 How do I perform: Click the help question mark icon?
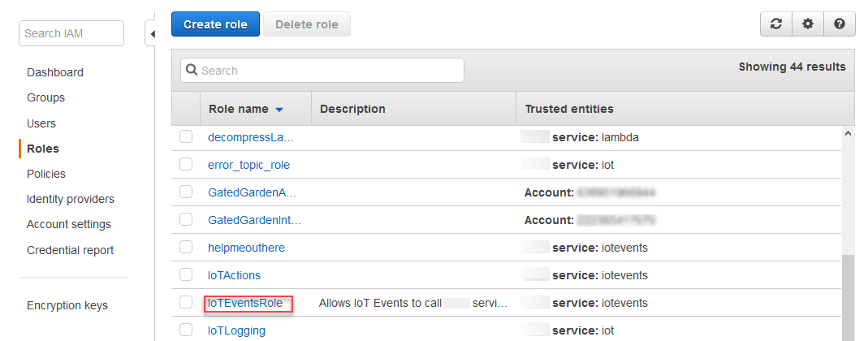840,24
